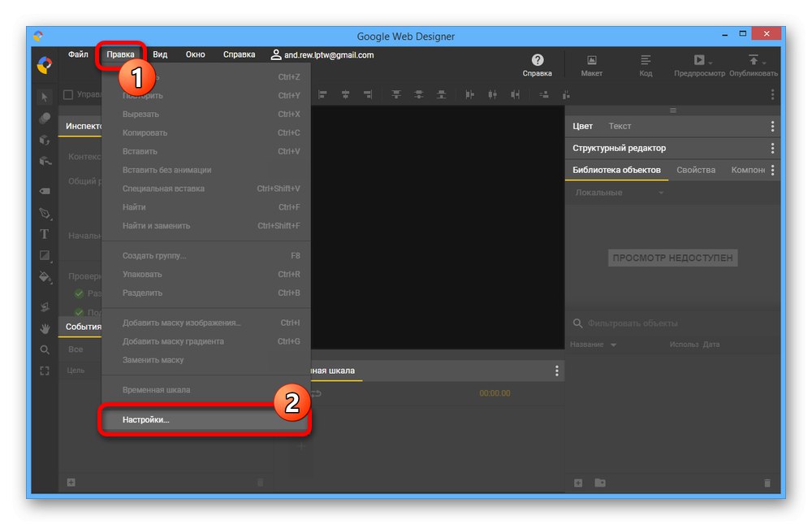This screenshot has height=525, width=812.
Task: Click the Distribute horizontal centers icon
Action: 493,94
